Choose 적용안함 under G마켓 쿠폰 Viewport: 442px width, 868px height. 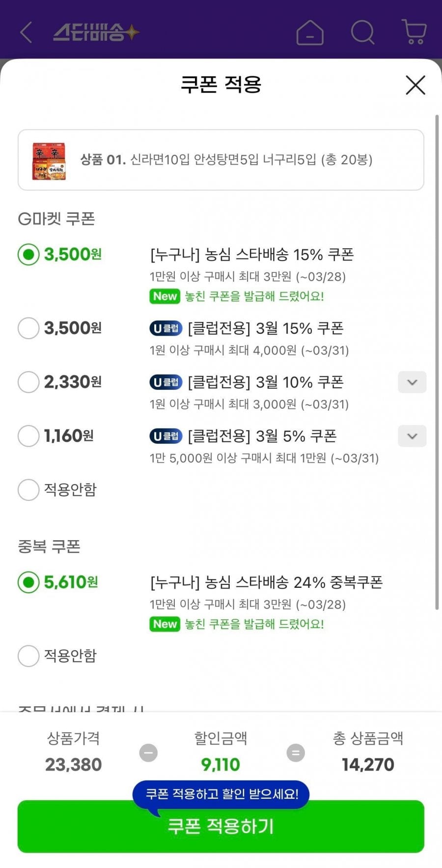28,490
